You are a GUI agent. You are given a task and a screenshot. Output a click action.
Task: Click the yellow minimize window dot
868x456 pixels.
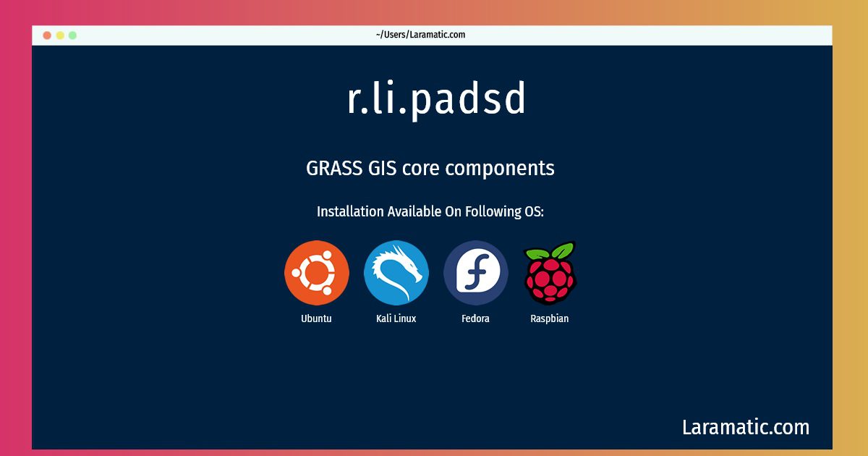tap(60, 35)
